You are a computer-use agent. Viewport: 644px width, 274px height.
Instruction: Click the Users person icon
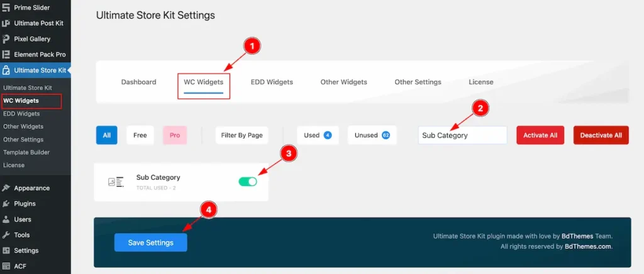[6, 219]
